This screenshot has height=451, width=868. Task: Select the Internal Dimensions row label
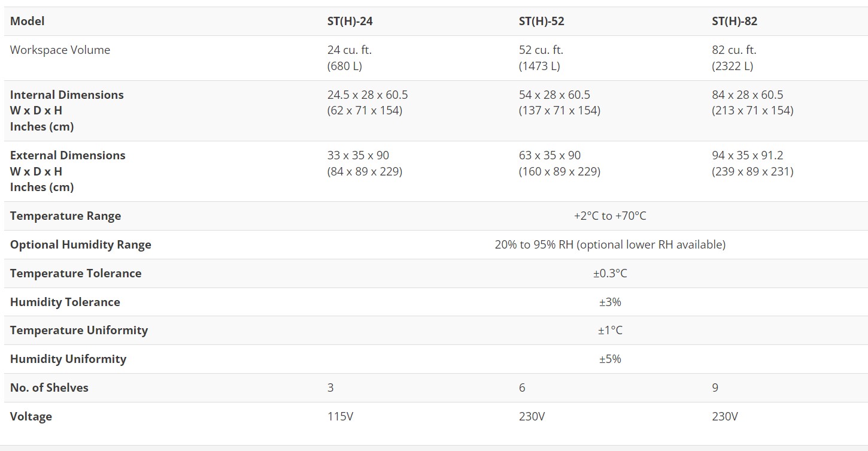tap(66, 95)
